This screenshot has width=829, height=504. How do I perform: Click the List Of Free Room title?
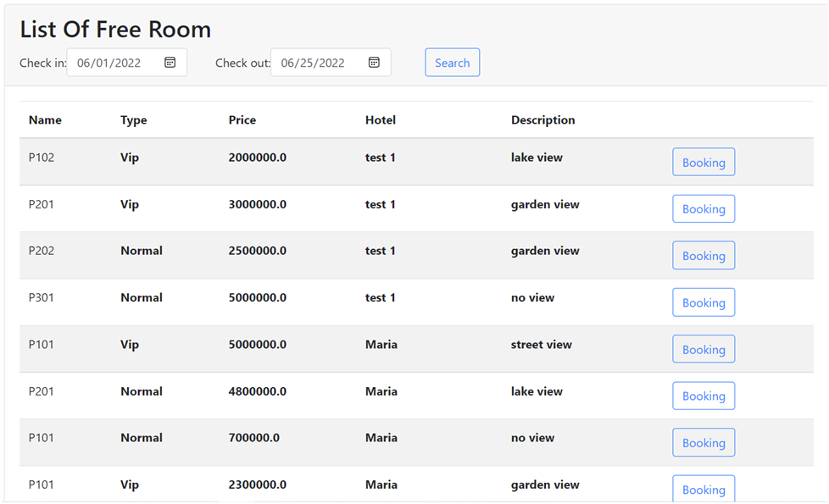click(x=115, y=29)
